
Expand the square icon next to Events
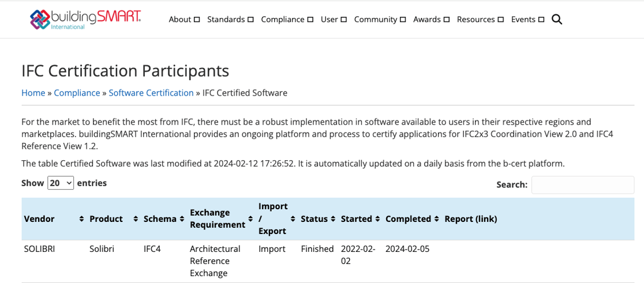[541, 19]
